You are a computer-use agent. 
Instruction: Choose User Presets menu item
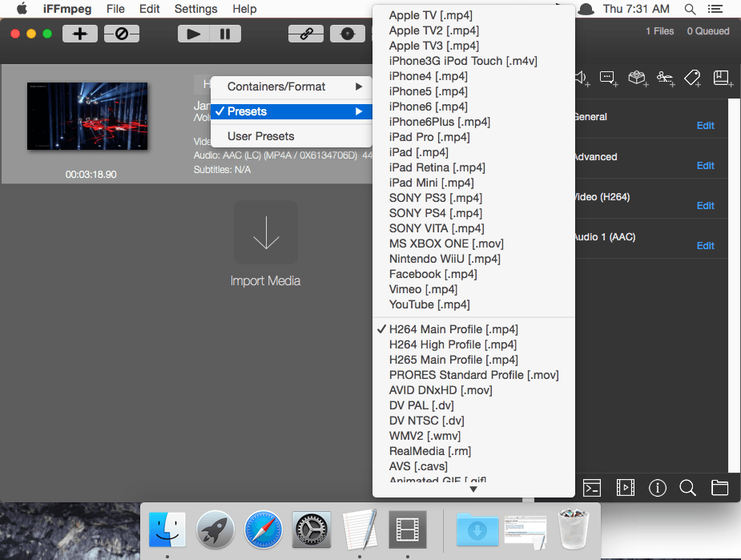[x=292, y=136]
